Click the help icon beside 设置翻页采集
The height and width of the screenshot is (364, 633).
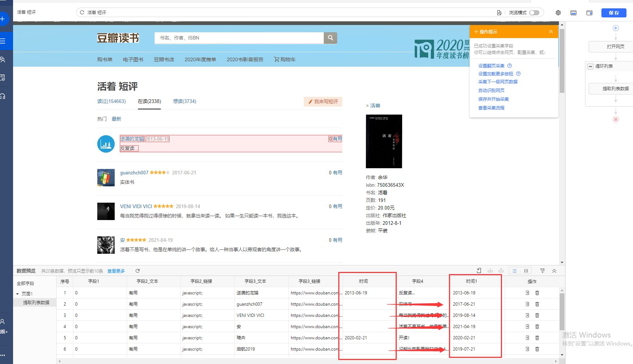510,66
